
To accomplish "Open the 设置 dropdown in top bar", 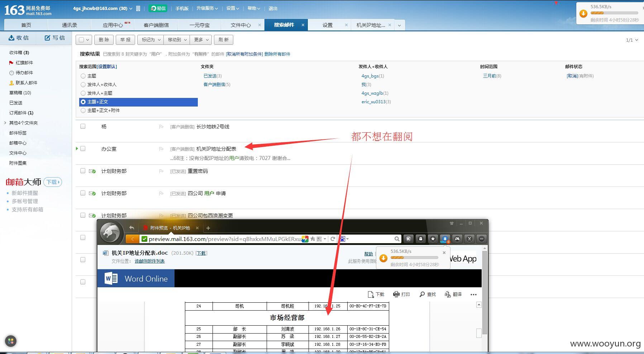I will [x=233, y=8].
